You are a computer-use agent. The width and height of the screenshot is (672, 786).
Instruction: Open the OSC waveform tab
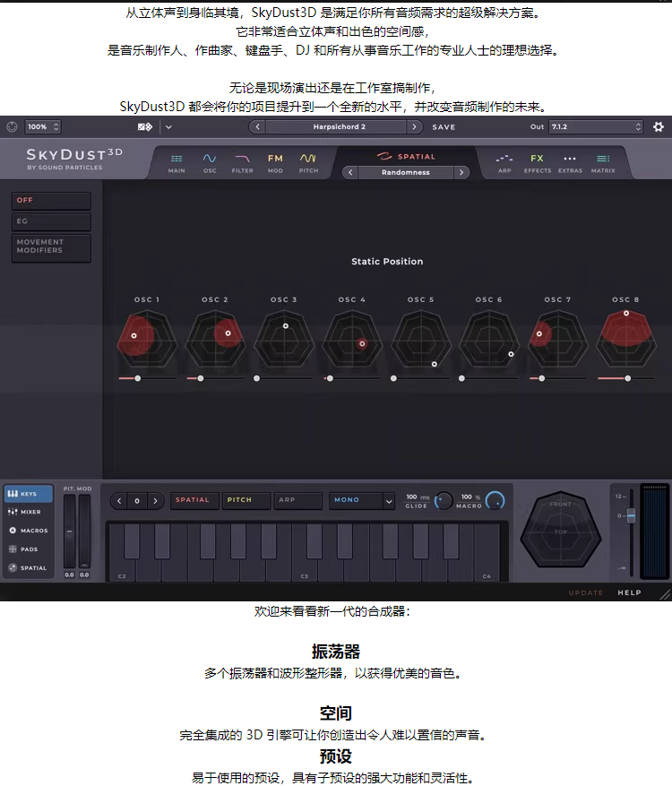click(210, 163)
